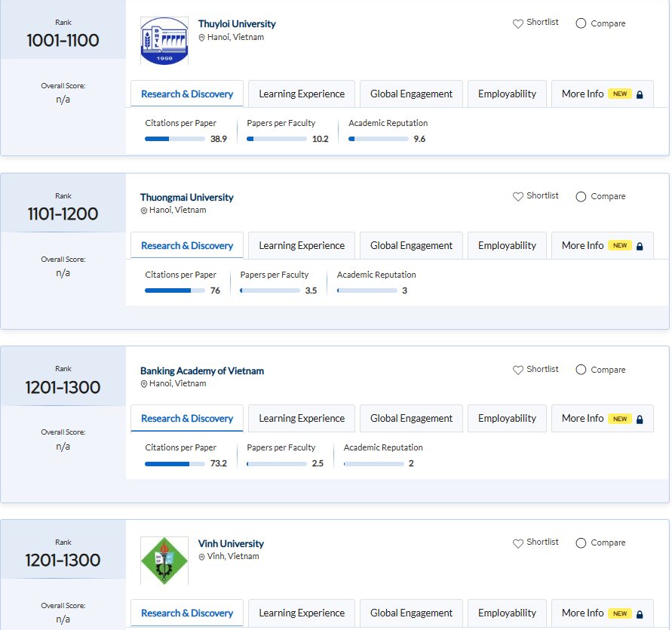Open Banking Academy of Vietnam profile link
Viewport: 672px width, 630px height.
[202, 371]
